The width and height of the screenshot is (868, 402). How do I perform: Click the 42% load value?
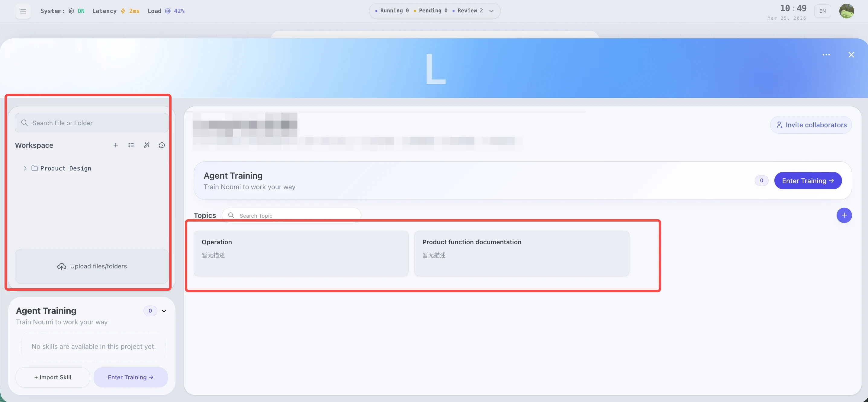(x=179, y=11)
